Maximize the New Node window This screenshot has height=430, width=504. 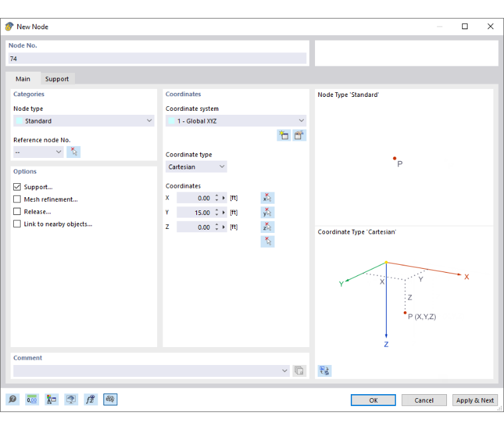[x=465, y=27]
